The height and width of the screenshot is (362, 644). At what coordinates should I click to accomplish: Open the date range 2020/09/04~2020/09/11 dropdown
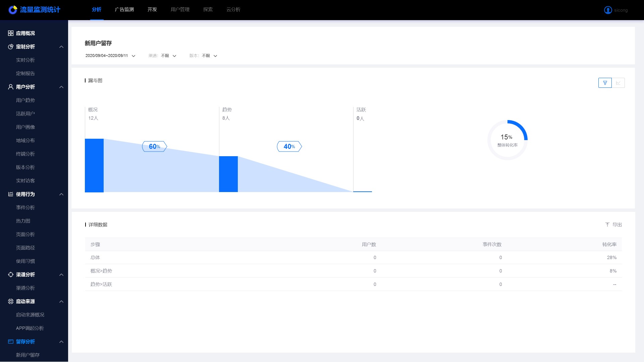[110, 56]
